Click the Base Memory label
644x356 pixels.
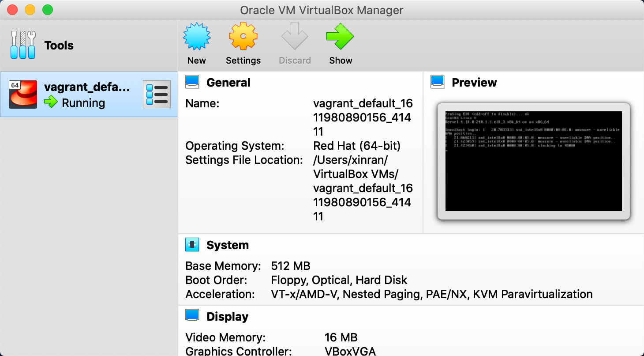pyautogui.click(x=223, y=266)
